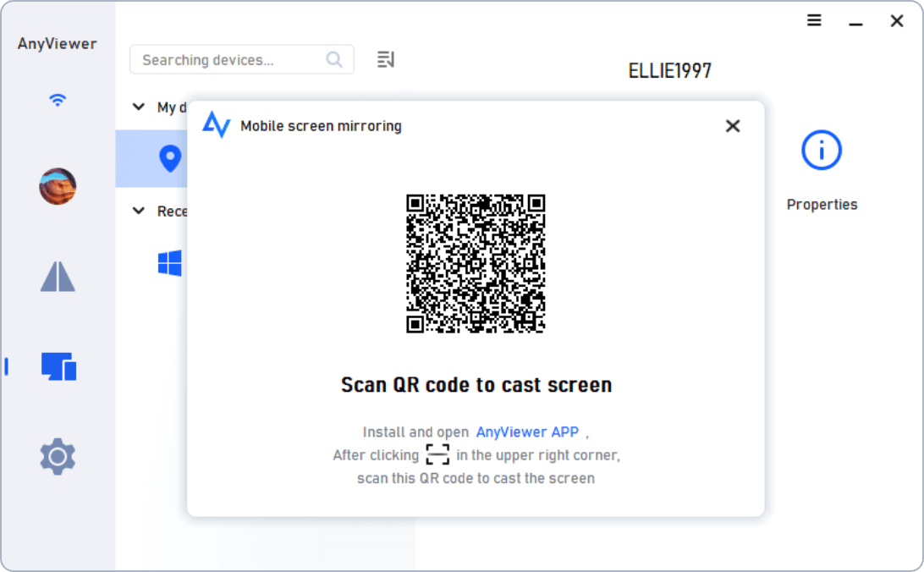Select the Devices monitor icon in sidebar
Viewport: 924px width, 572px height.
point(58,366)
